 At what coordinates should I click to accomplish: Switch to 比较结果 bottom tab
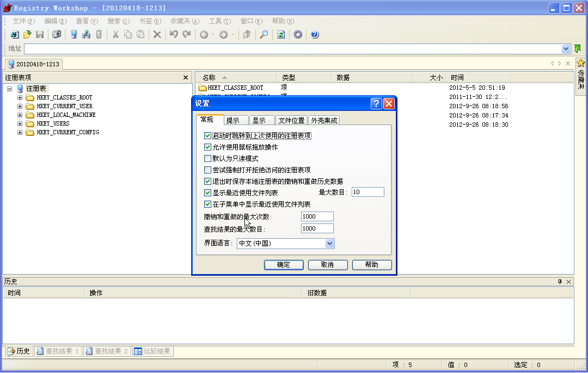point(152,351)
